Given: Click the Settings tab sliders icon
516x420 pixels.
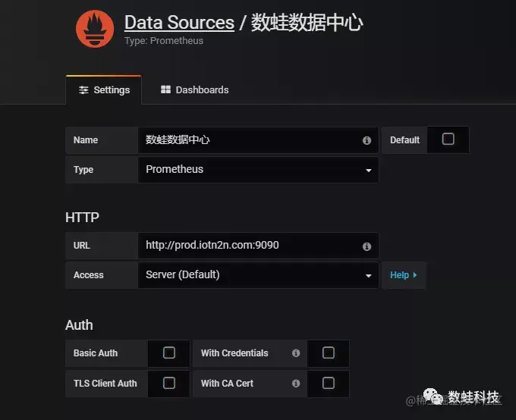Looking at the screenshot, I should pyautogui.click(x=83, y=89).
